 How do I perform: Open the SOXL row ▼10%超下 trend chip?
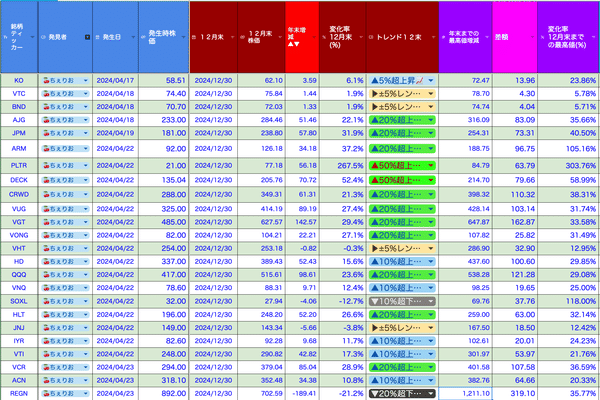(x=402, y=301)
